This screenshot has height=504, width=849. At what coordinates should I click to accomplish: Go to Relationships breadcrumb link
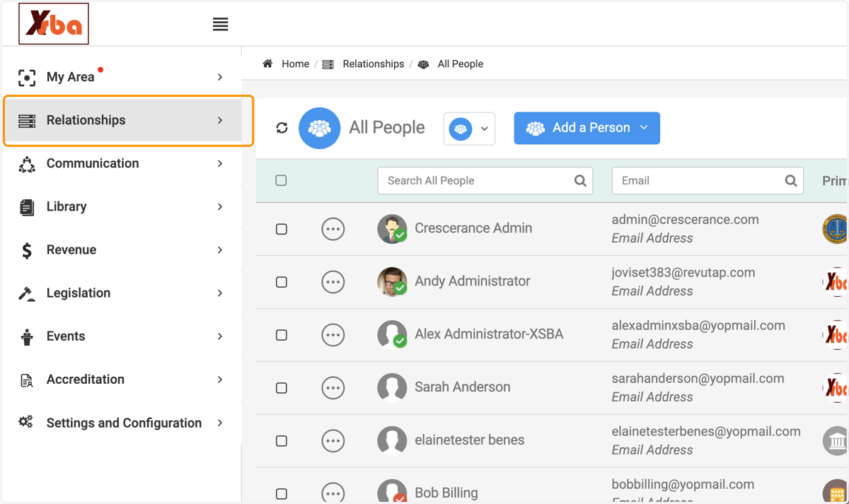coord(374,64)
